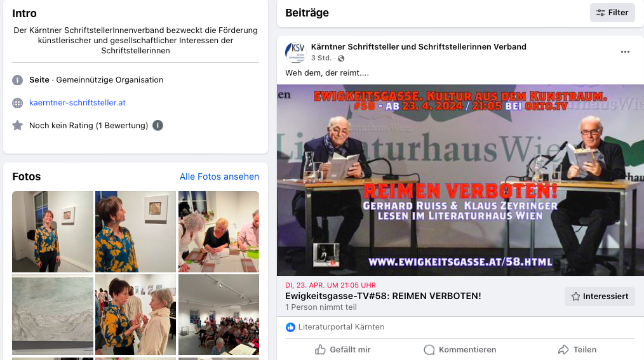
Task: Click the Seite info icon in Intro
Action: [x=17, y=80]
